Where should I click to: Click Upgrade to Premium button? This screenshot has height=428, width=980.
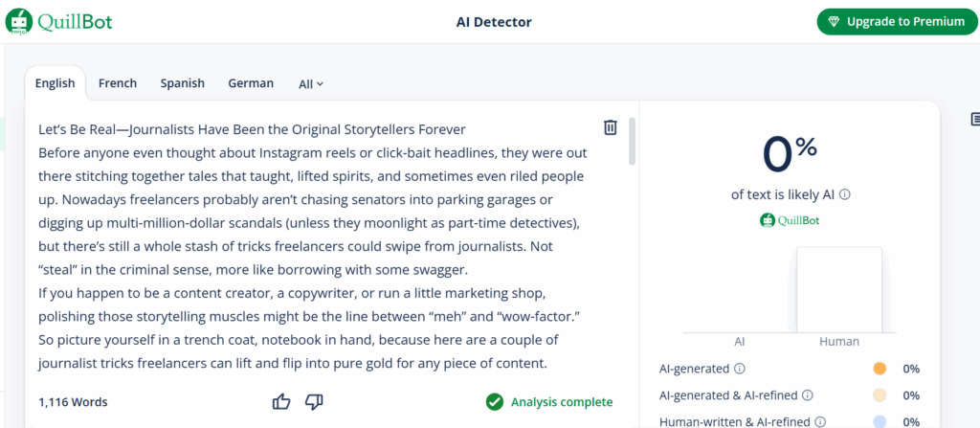click(x=897, y=22)
